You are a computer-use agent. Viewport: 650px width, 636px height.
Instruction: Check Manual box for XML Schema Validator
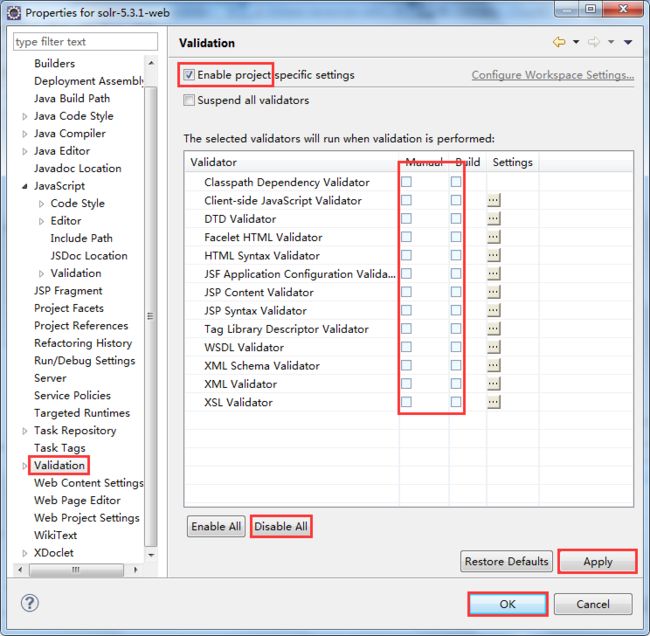click(406, 365)
